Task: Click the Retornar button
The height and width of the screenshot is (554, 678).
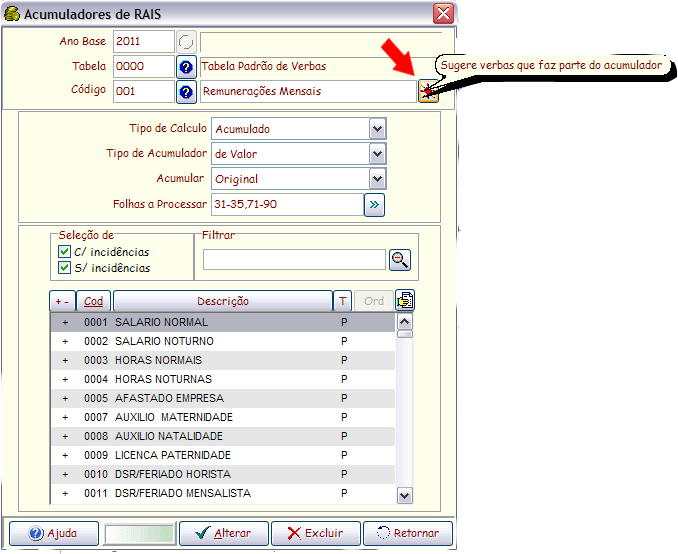Action: tap(408, 533)
